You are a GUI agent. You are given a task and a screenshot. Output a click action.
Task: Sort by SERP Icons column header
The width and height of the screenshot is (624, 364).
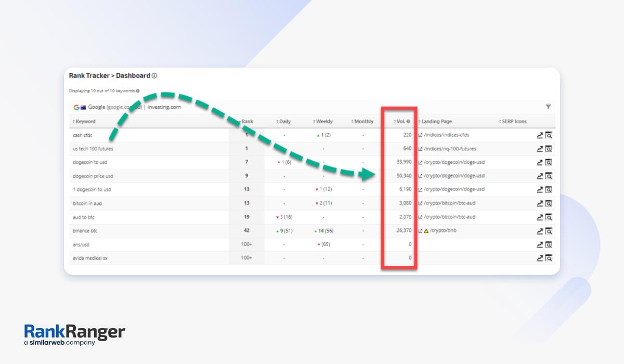[513, 122]
